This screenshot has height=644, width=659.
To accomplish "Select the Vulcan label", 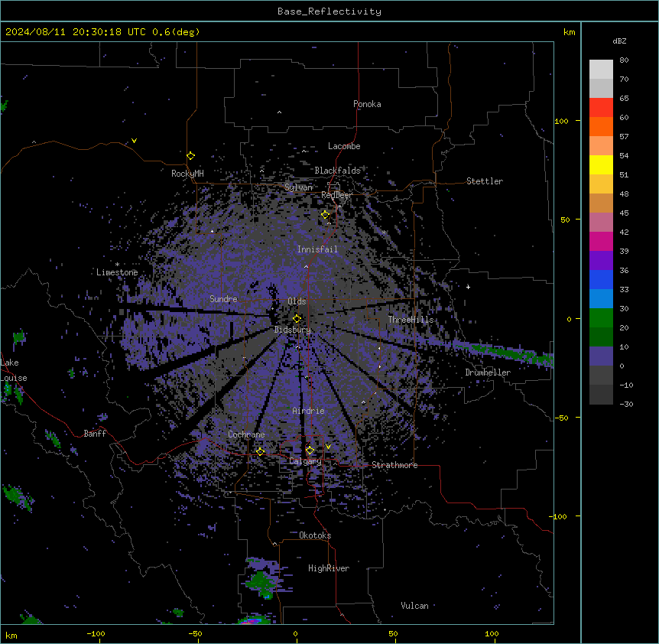I will (414, 606).
